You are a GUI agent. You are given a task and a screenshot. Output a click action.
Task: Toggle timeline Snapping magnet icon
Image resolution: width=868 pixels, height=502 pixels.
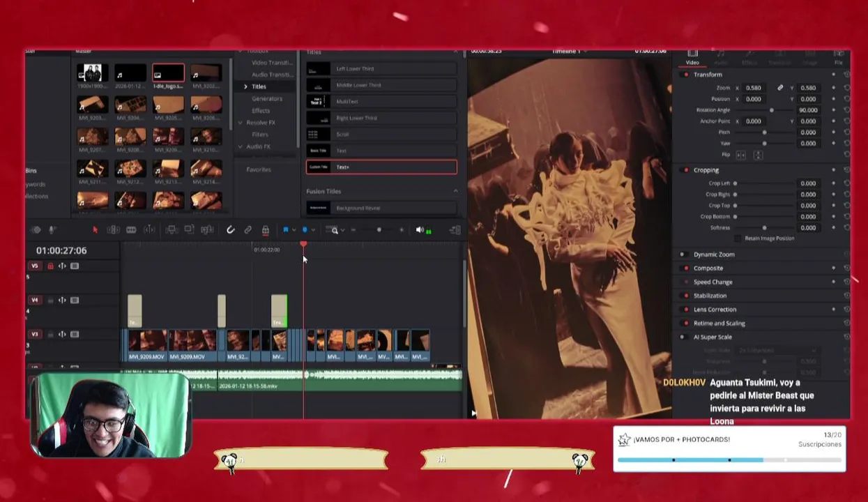(230, 229)
